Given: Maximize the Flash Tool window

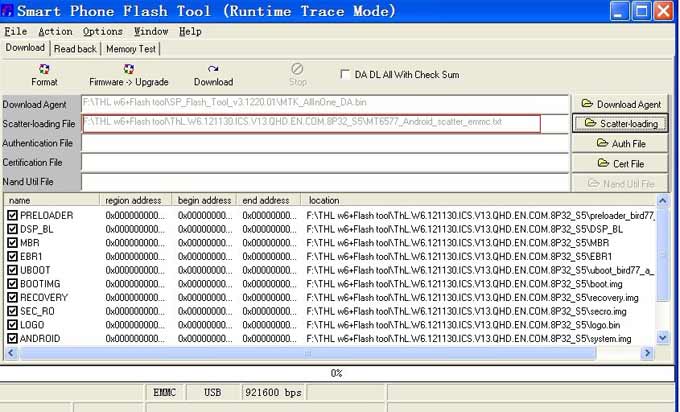Looking at the screenshot, I should (641, 11).
